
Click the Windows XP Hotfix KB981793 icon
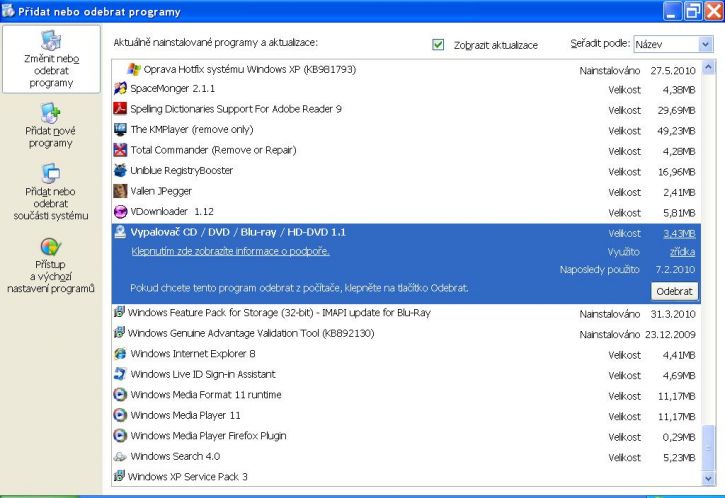[134, 69]
